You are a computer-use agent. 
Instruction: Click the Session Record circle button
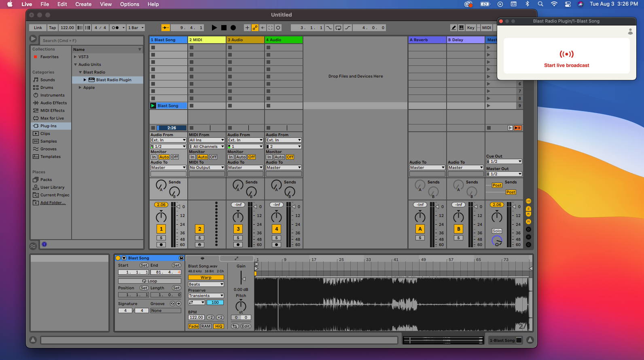(x=278, y=27)
